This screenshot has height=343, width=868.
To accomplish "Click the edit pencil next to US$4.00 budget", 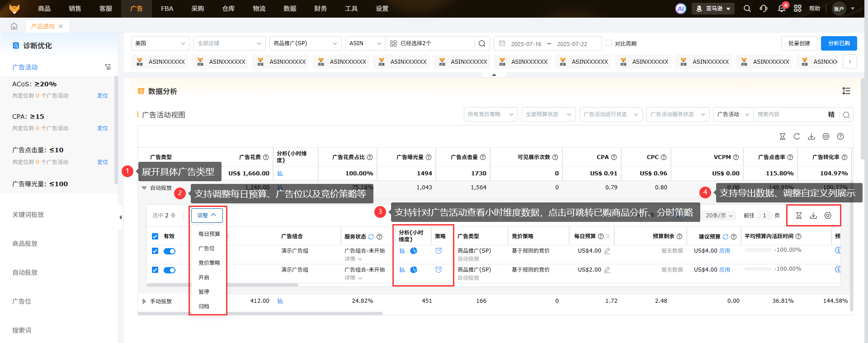I will 607,251.
